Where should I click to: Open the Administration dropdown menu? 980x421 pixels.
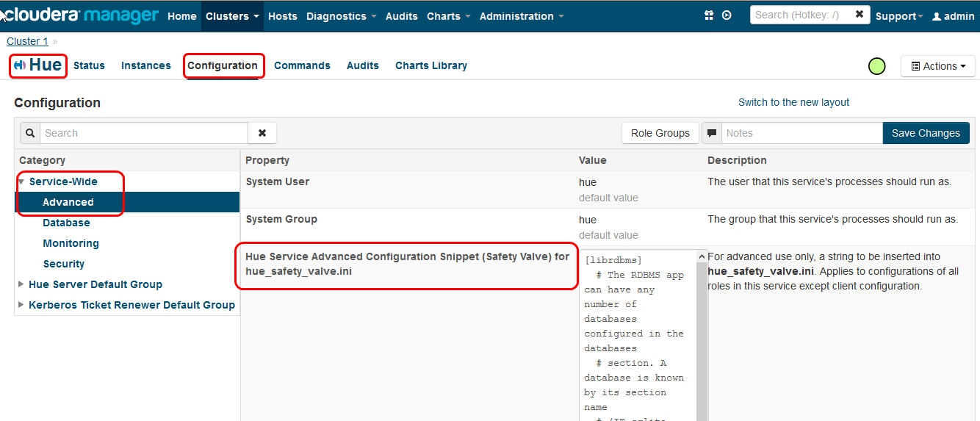click(522, 16)
